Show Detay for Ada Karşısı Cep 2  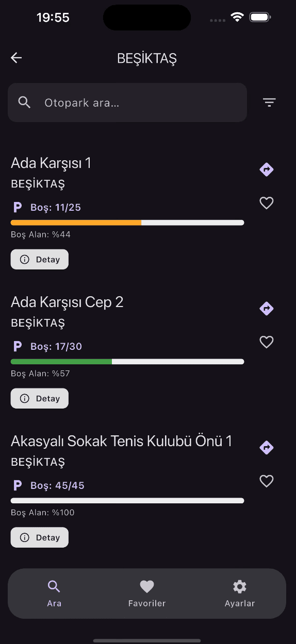click(x=40, y=398)
